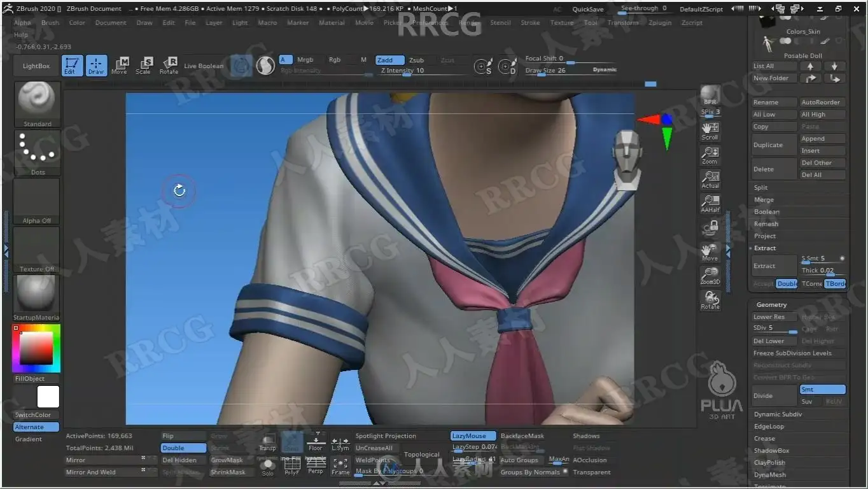Toggle the L.Sym local symmetry icon
This screenshot has width=868, height=489.
click(340, 443)
